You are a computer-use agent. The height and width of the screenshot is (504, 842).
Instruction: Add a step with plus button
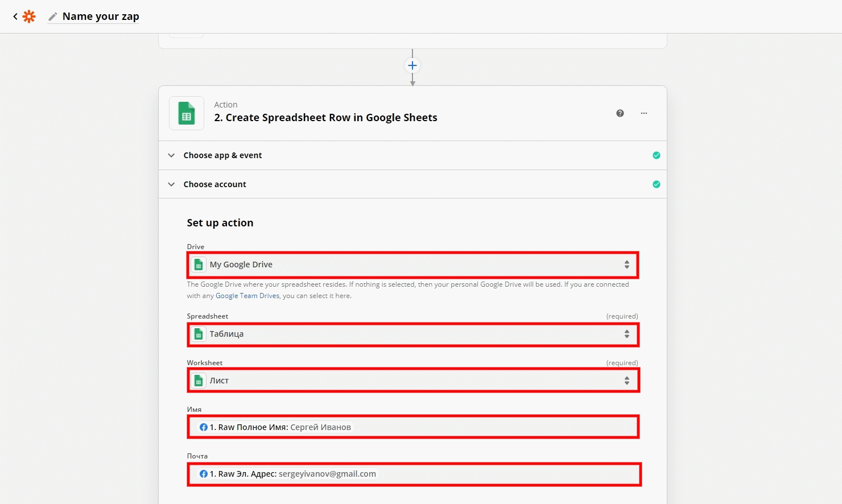click(412, 65)
